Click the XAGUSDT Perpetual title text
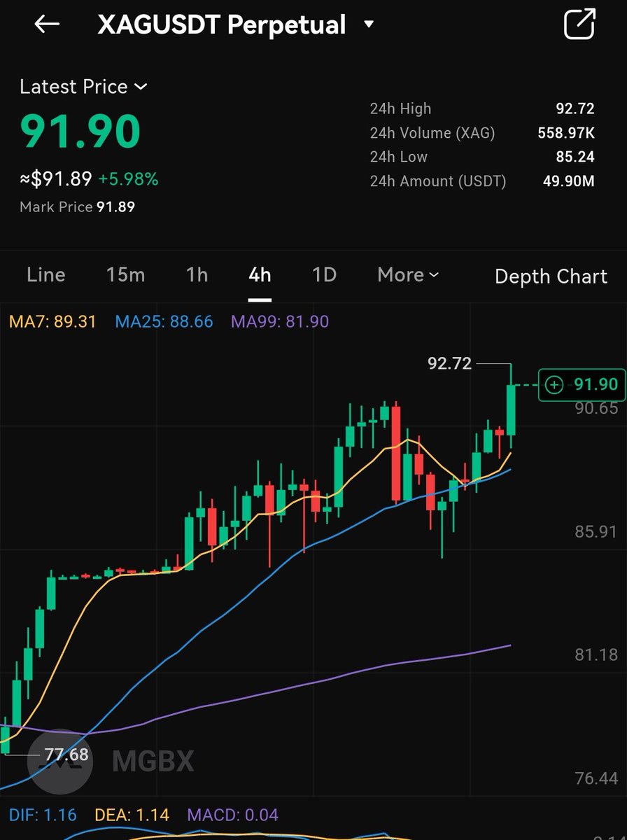Viewport: 627px width, 840px height. point(222,25)
